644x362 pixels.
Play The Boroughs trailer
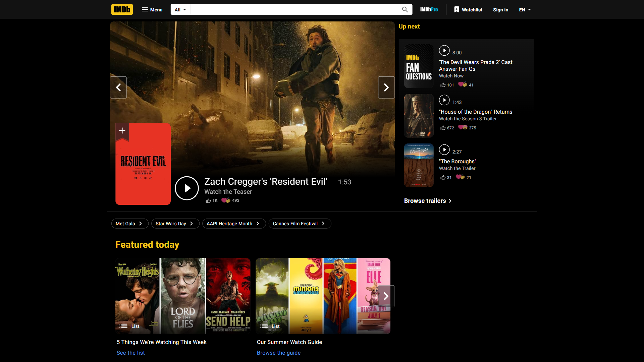coord(444,150)
